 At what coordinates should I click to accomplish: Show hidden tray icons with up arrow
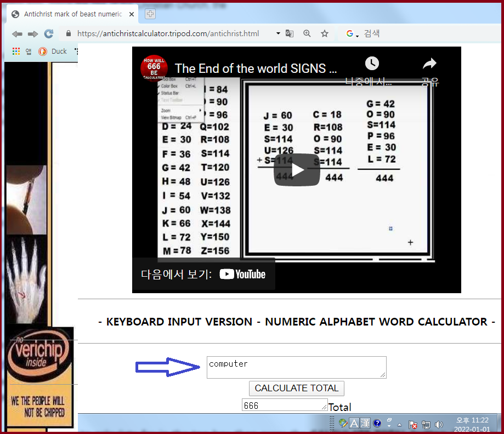click(399, 425)
